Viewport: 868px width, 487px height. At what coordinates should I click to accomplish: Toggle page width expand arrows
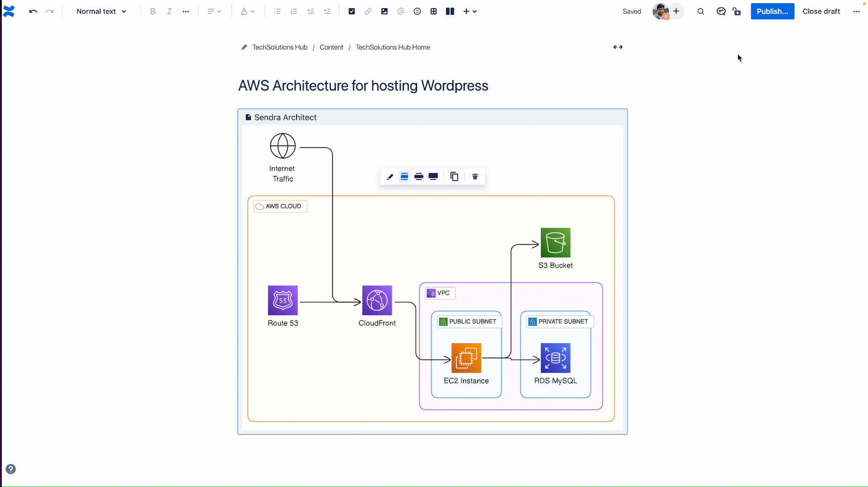pyautogui.click(x=618, y=47)
